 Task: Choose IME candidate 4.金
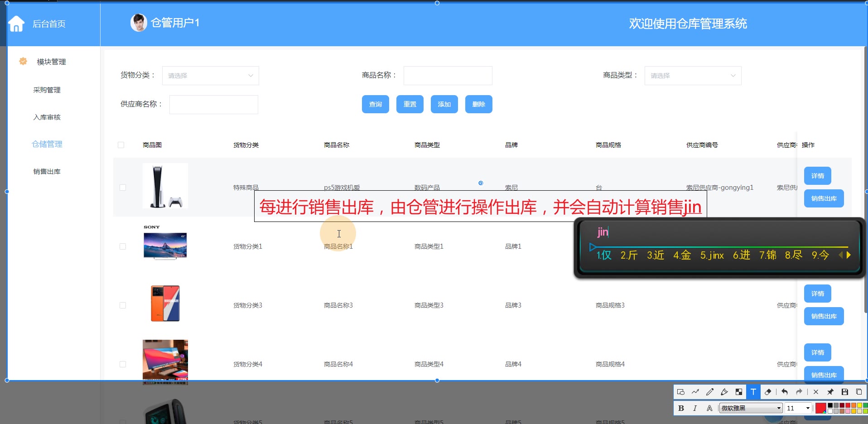[682, 255]
